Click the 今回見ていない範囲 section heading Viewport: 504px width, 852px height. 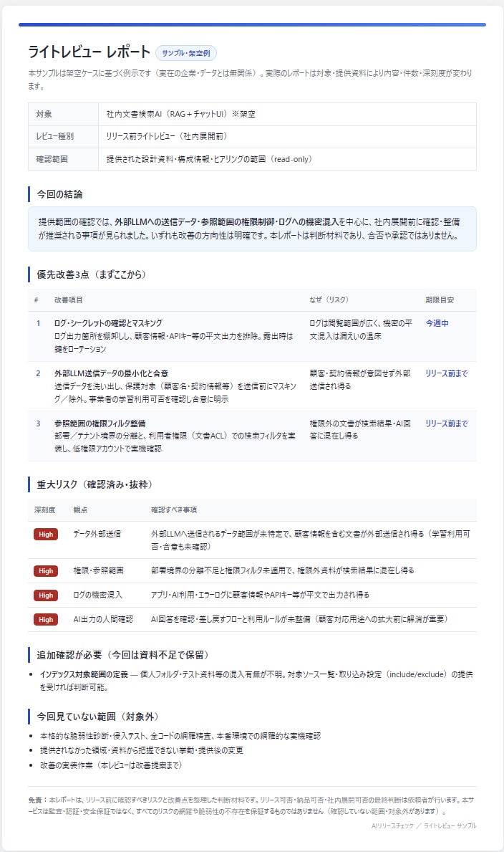(x=98, y=717)
